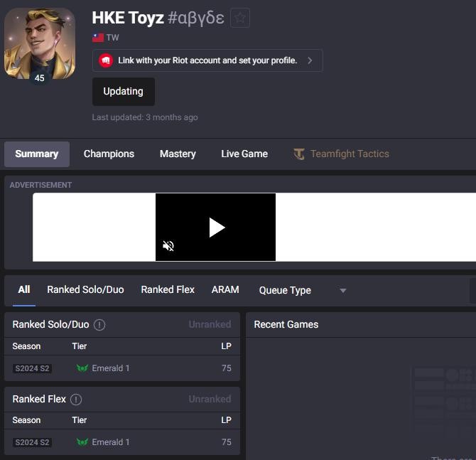Click the Updating button
Viewport: 476px width, 460px height.
coord(124,92)
